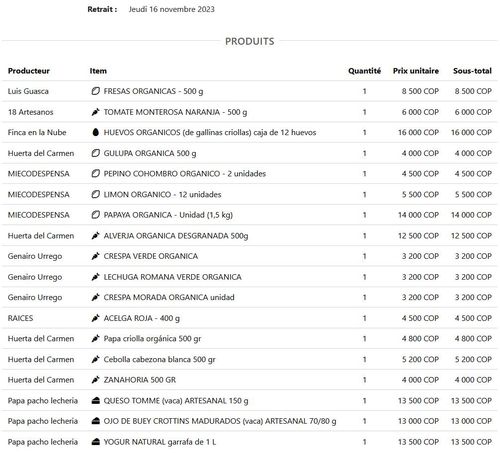The width and height of the screenshot is (500, 455).
Task: Click subtotal 14 000 COP for PAPAYA
Action: (x=471, y=215)
